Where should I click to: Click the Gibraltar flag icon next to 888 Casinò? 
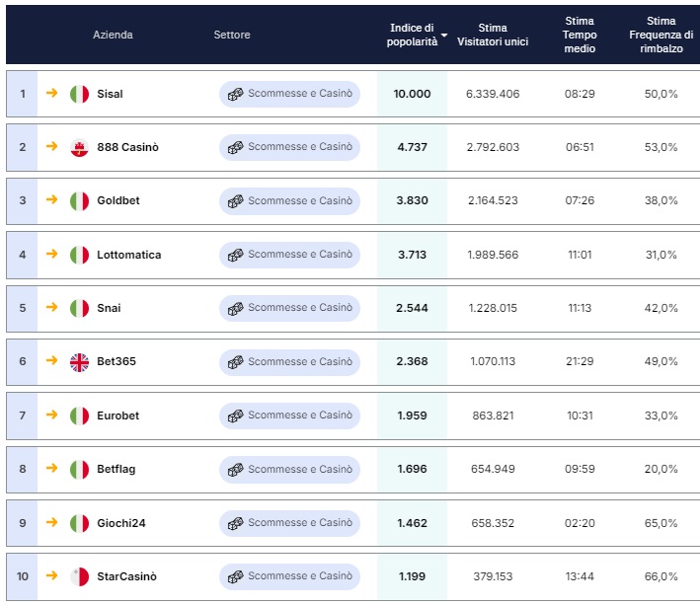click(79, 148)
